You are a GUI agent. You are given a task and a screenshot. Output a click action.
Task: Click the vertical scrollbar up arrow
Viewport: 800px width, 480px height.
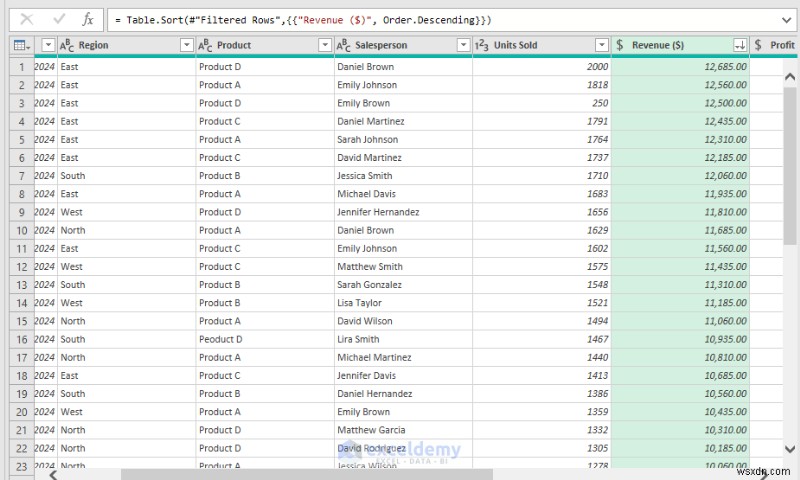790,77
